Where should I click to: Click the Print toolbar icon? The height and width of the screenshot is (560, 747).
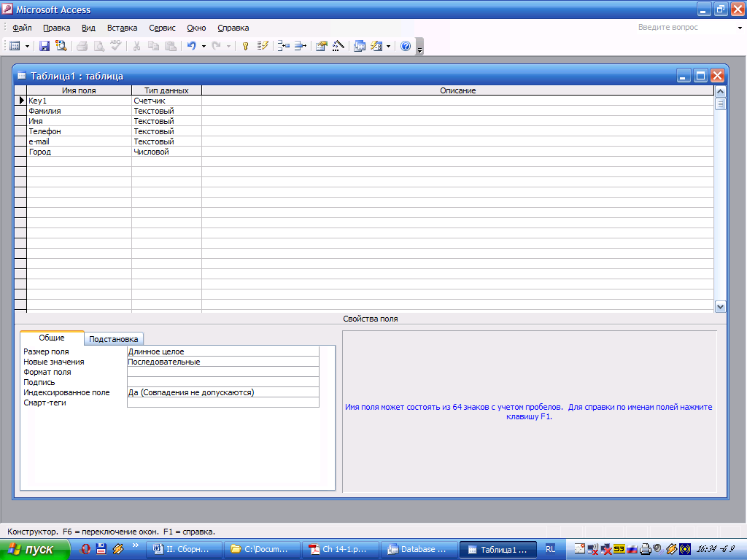tap(82, 46)
